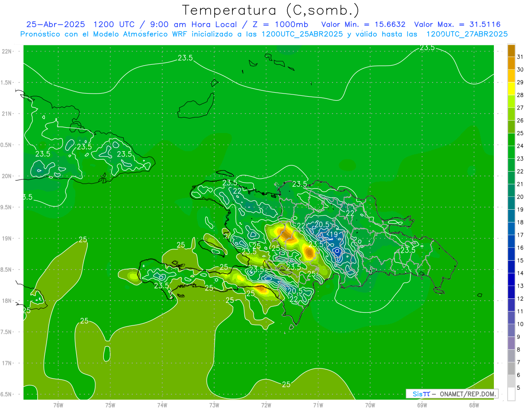Click the '75W' longitude axis label
The width and height of the screenshot is (532, 411).
(x=110, y=405)
